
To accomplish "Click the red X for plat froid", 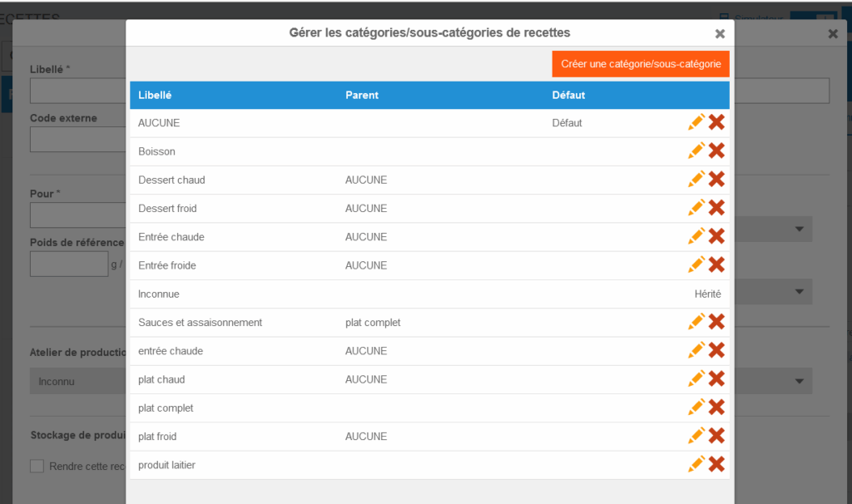I will [x=716, y=436].
